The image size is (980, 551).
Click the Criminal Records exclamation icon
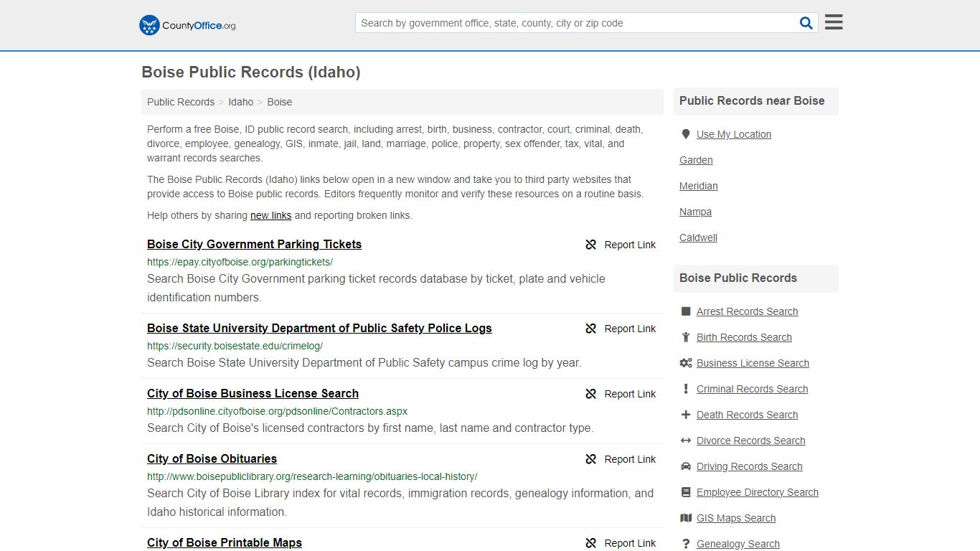click(686, 389)
